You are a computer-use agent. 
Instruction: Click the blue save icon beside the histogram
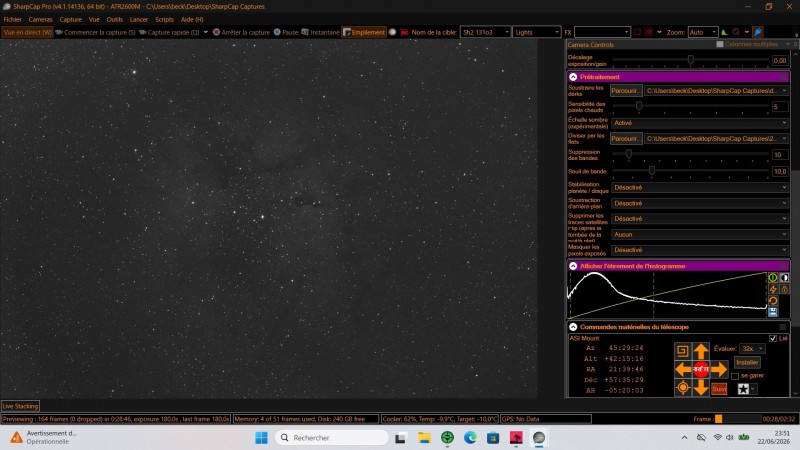pos(773,312)
